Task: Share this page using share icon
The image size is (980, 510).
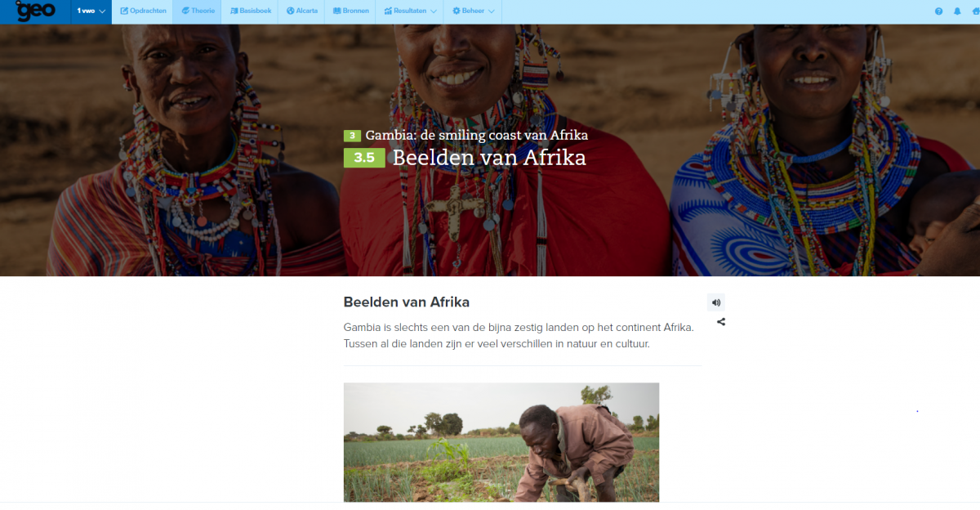Action: [x=721, y=322]
